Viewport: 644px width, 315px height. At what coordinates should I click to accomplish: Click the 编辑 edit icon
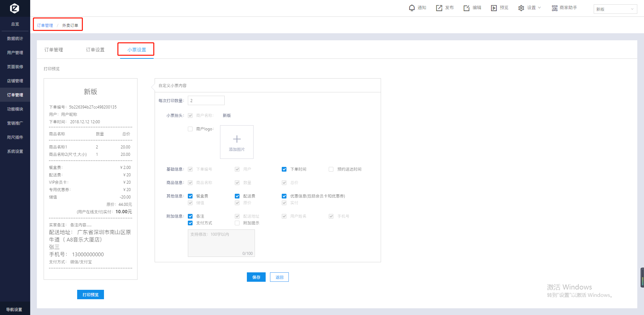tap(467, 8)
